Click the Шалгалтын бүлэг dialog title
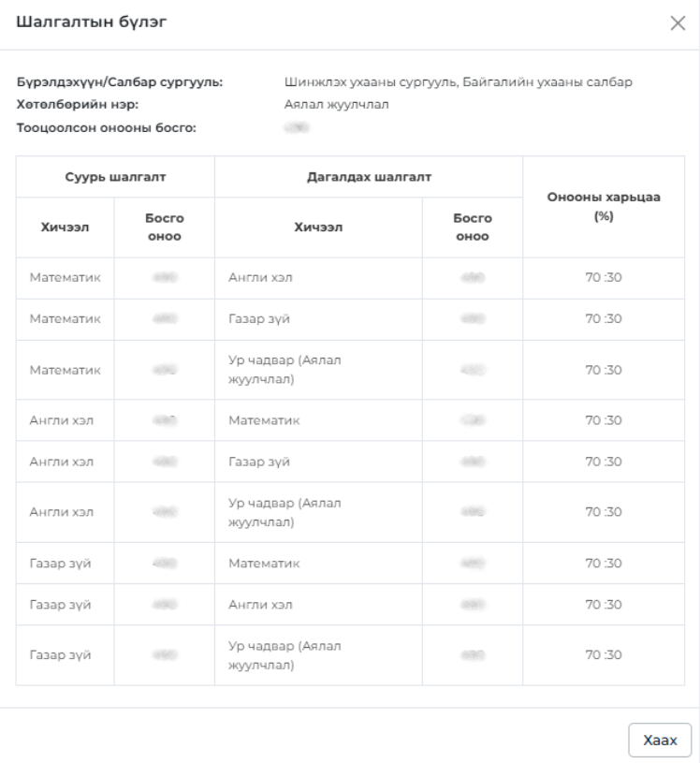Screen dimensions: 700x763 click(x=92, y=22)
